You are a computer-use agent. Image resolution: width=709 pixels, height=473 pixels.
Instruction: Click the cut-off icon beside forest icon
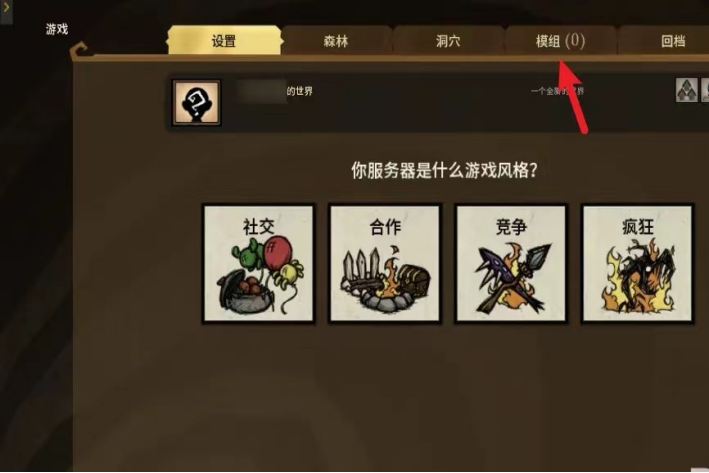click(x=705, y=90)
